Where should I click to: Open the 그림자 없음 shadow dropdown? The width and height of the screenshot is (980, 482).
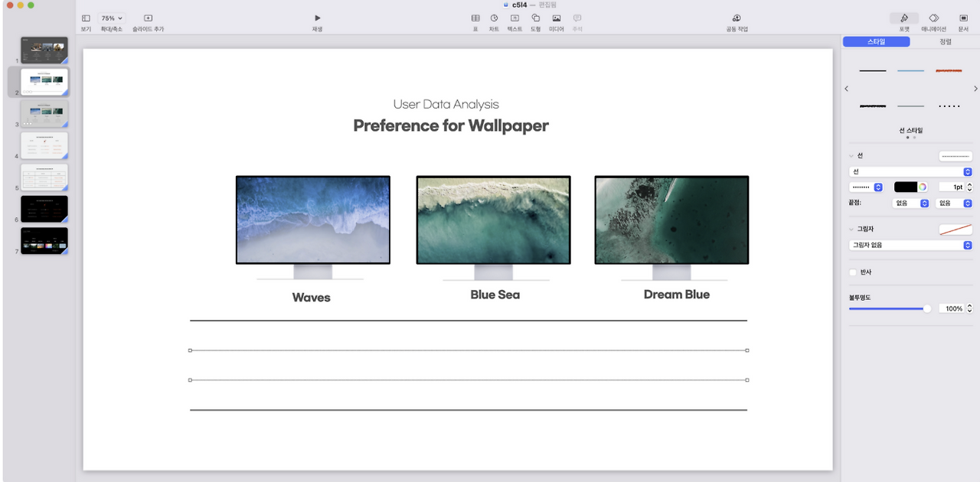click(910, 246)
